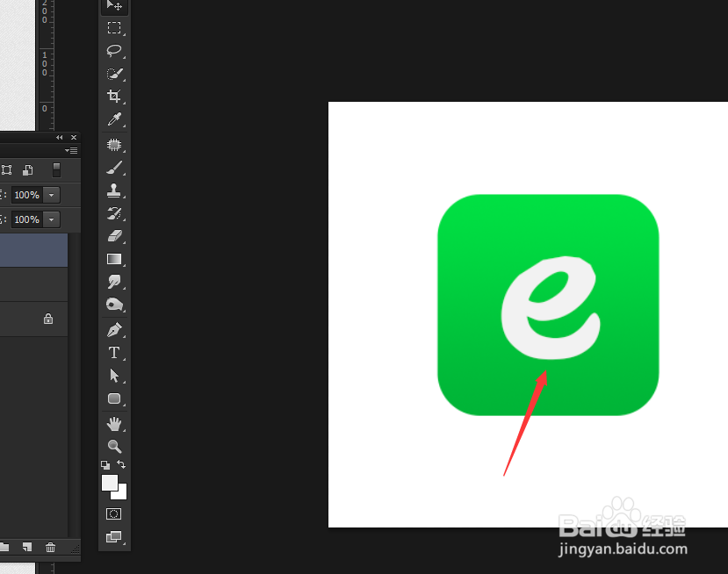Open the Opacity 100% dropdown arrow
The image size is (728, 574).
pyautogui.click(x=52, y=195)
